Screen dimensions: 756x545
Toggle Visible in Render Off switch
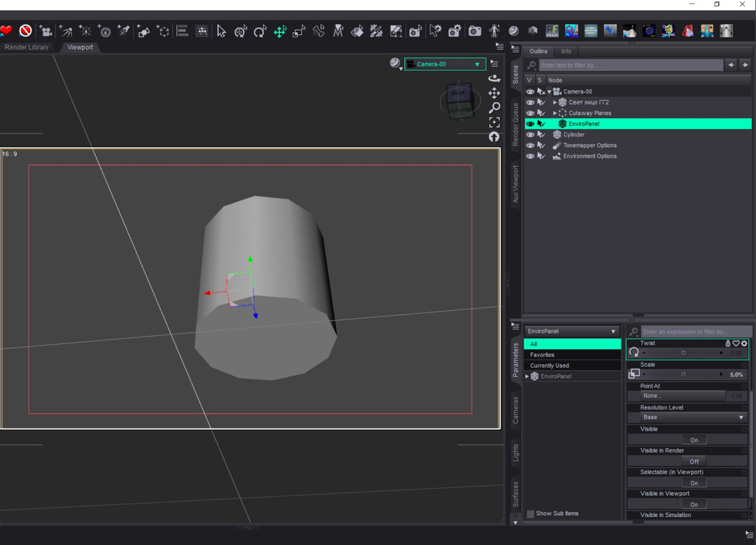(x=694, y=461)
